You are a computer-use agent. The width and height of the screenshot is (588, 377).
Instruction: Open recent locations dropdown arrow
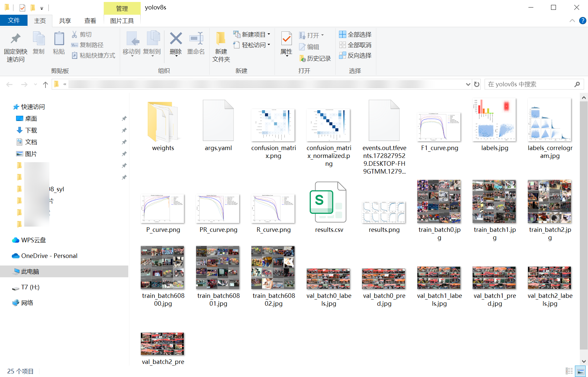point(35,84)
